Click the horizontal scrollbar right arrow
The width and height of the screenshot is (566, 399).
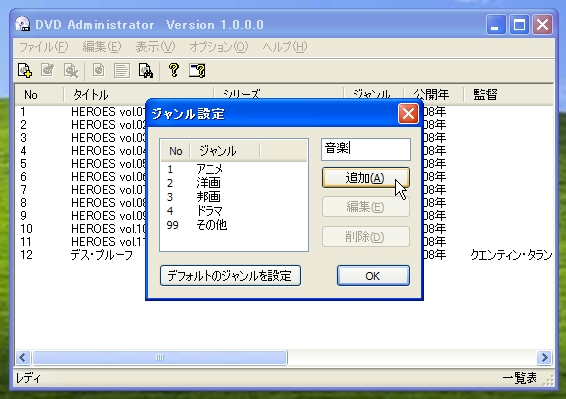click(544, 358)
